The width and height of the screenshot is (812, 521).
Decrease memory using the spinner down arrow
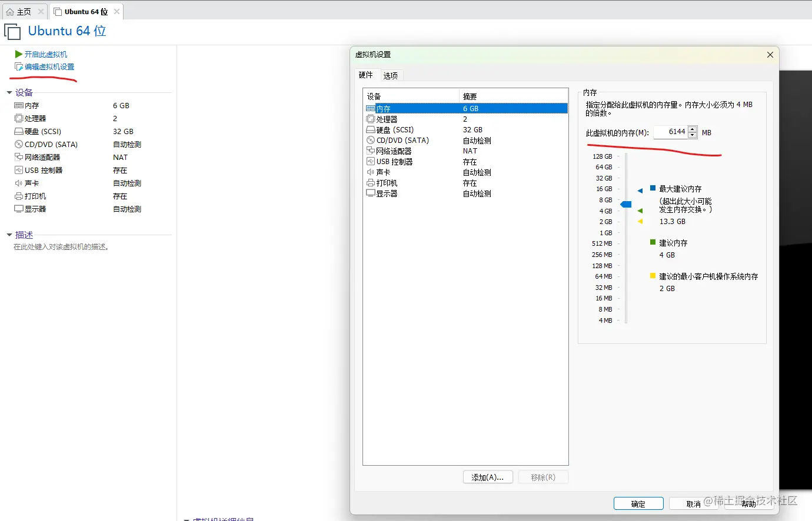point(693,136)
